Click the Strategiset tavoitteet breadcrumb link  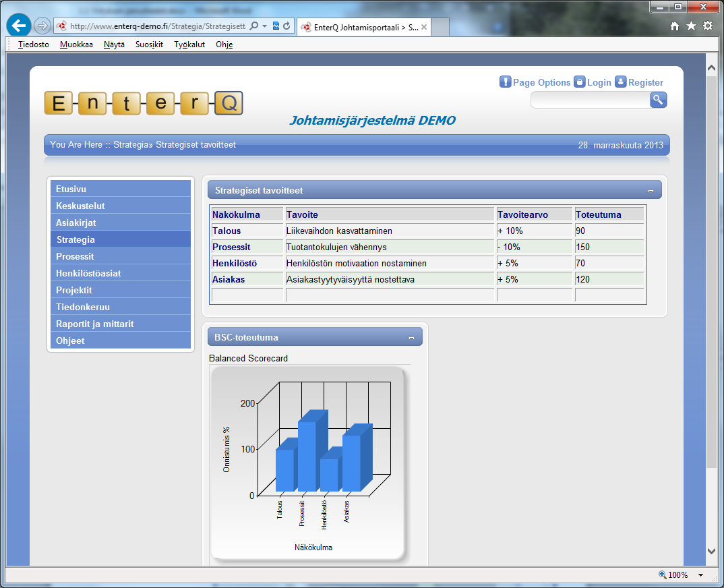coord(195,144)
